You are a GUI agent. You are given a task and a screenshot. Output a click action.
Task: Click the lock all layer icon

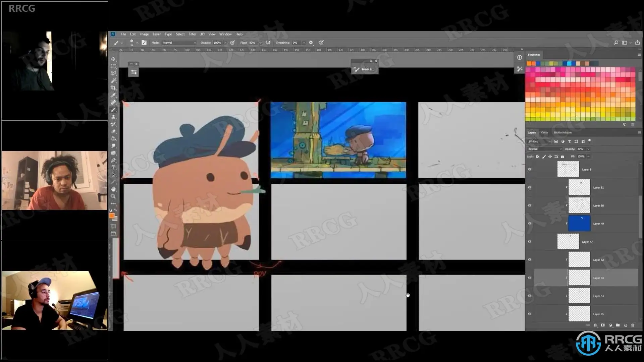pyautogui.click(x=562, y=157)
